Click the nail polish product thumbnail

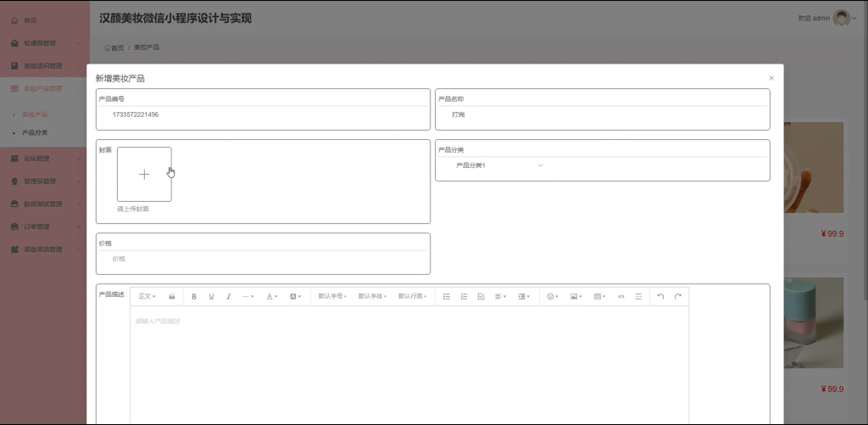pos(814,322)
